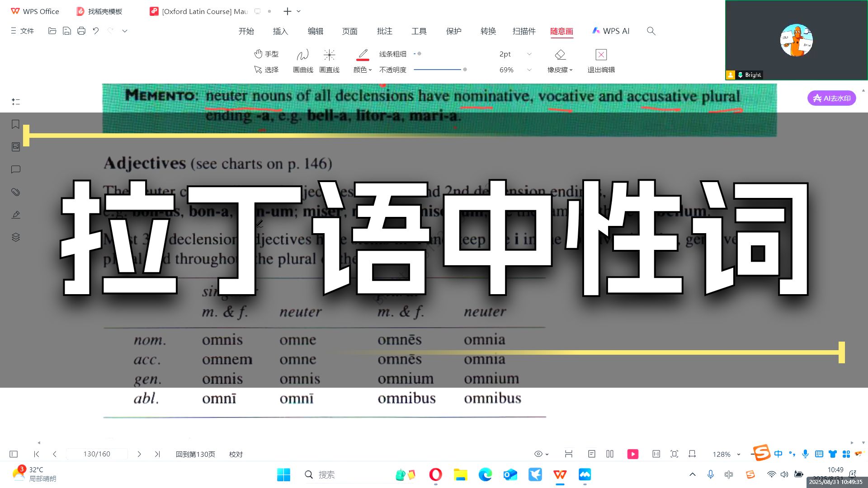Switch to the WPS Office home tab

(35, 11)
